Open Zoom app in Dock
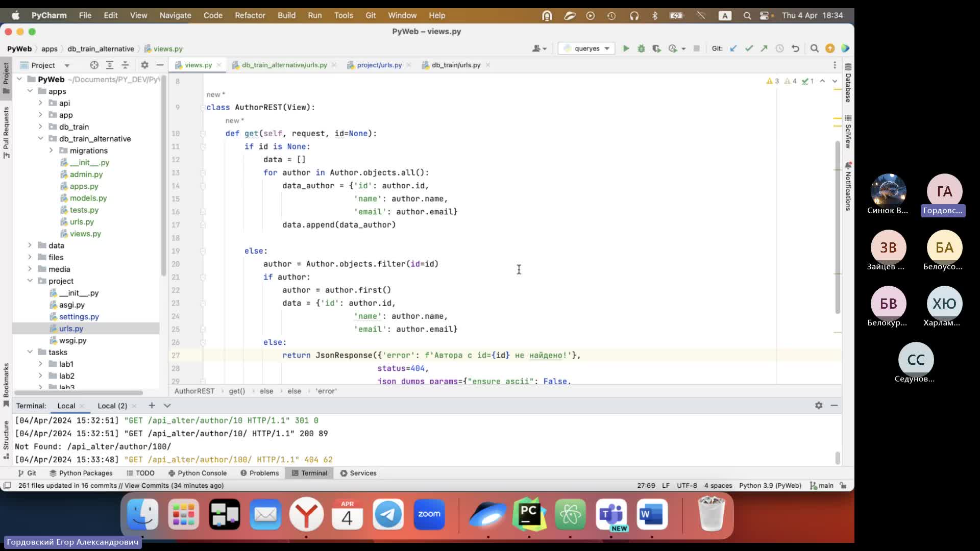 coord(429,514)
